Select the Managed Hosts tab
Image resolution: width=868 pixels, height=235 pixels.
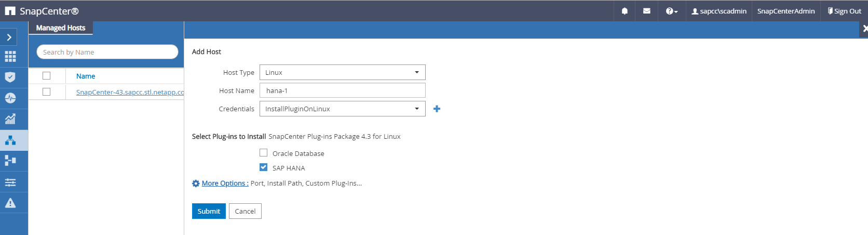(x=61, y=28)
